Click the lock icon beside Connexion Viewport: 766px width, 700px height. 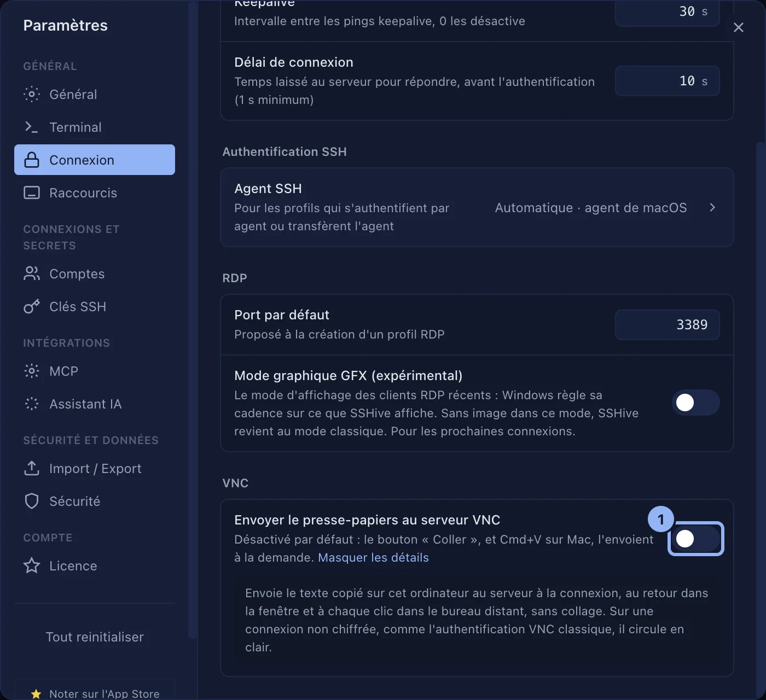tap(32, 160)
